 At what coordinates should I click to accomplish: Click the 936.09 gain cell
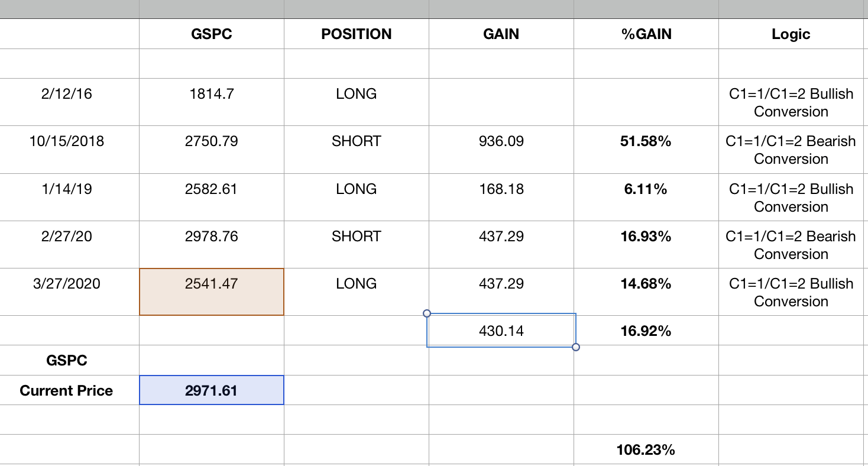(x=501, y=141)
